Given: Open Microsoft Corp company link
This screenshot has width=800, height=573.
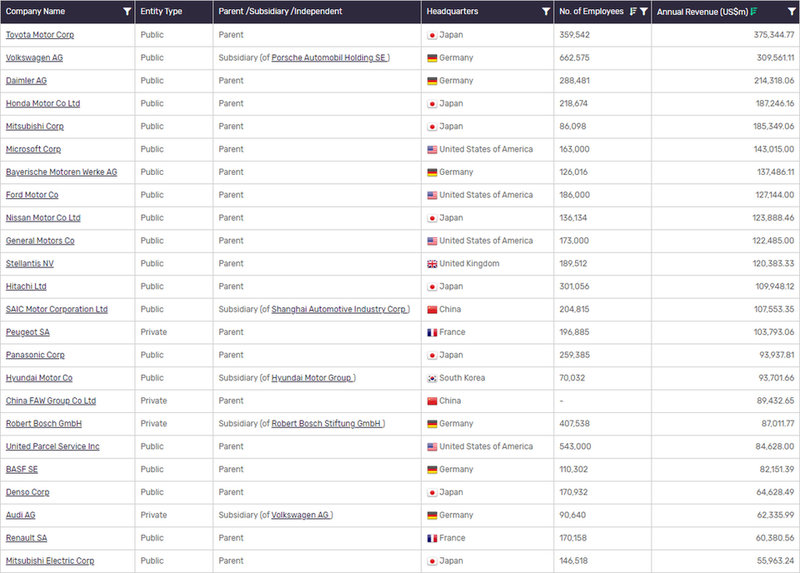Looking at the screenshot, I should click(33, 149).
